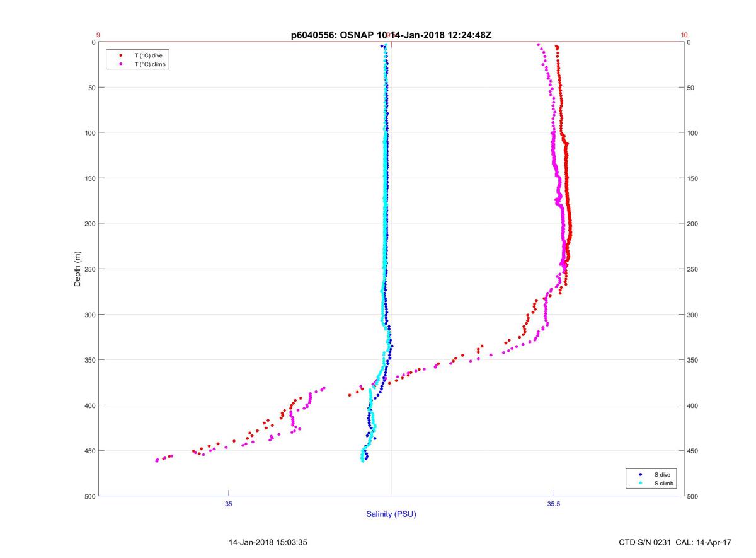Click the timestamp 14-Jan-2018 15:03:35
The image size is (756, 558).
(x=268, y=542)
